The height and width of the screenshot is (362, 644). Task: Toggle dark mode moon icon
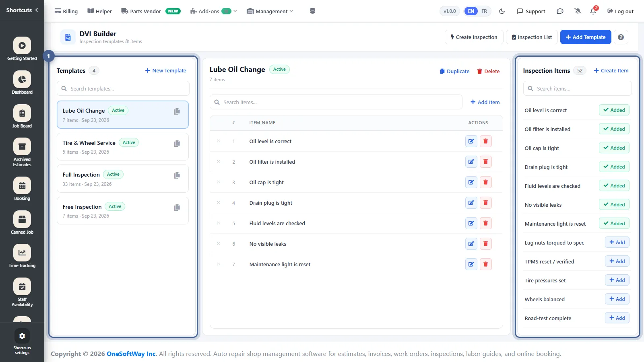[502, 11]
